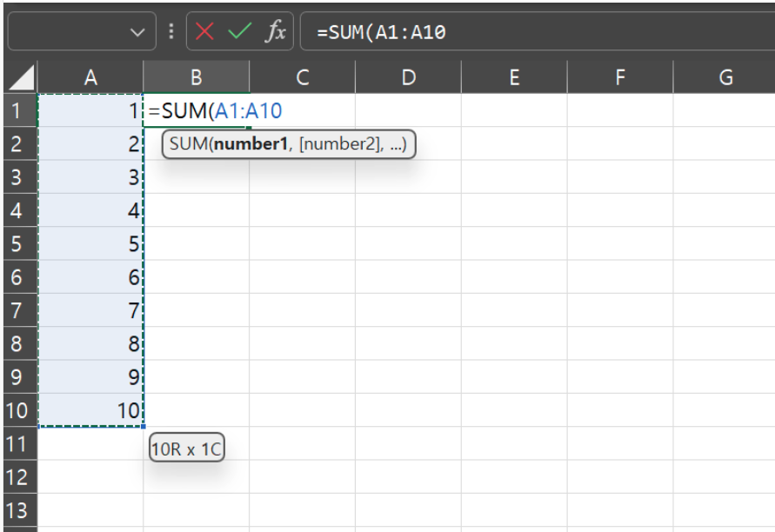
Task: Open the Name Box dropdown arrow
Action: pos(137,33)
